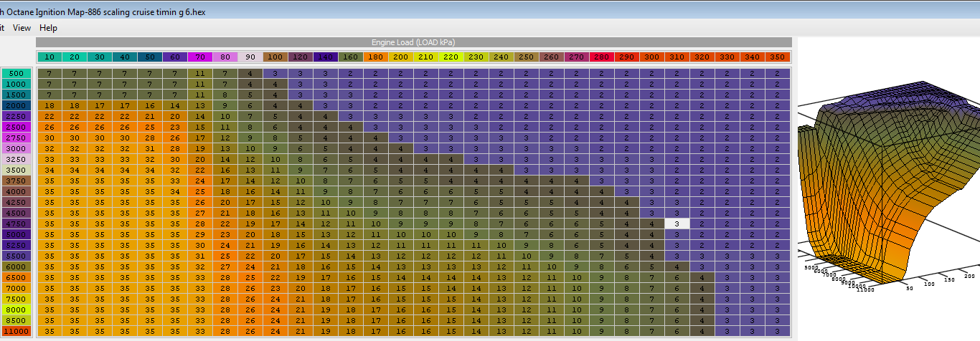Open the Help menu

click(48, 28)
